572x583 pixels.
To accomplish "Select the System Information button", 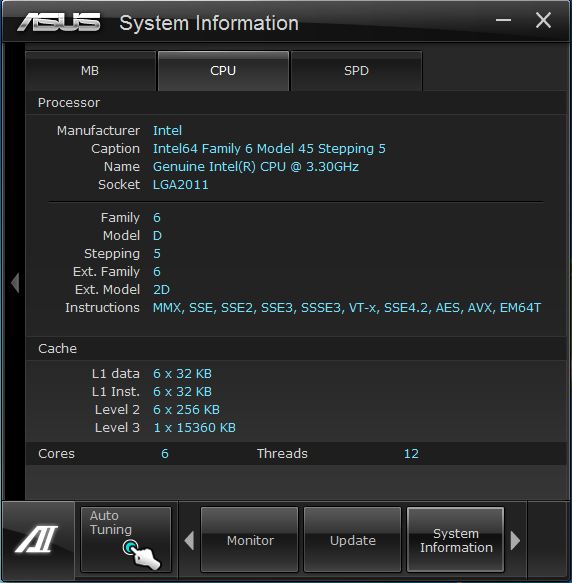I will (456, 540).
